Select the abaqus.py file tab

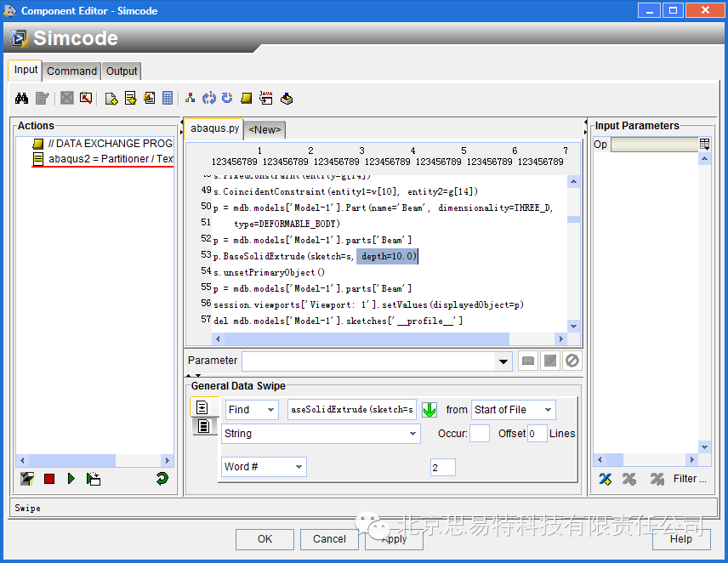pyautogui.click(x=214, y=128)
